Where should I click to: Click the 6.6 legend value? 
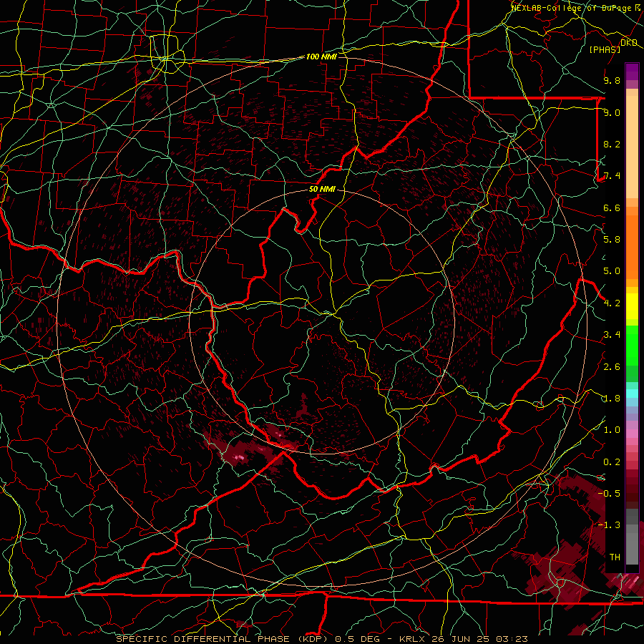tap(612, 208)
